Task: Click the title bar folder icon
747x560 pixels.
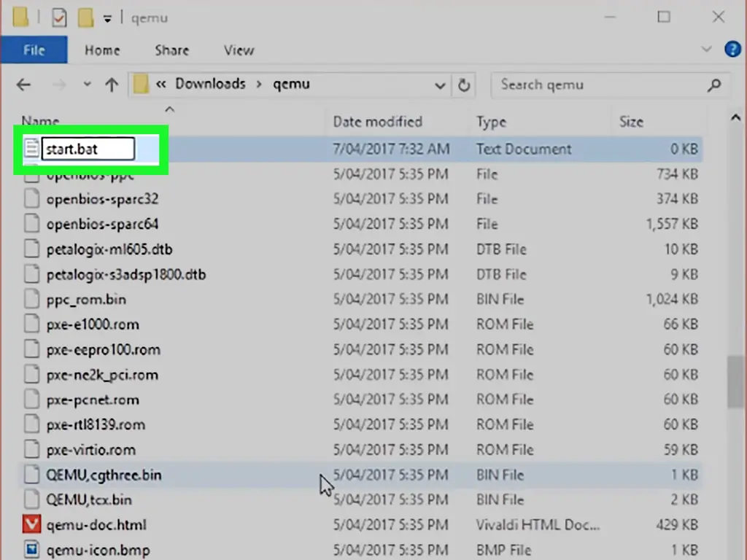Action: pos(20,17)
